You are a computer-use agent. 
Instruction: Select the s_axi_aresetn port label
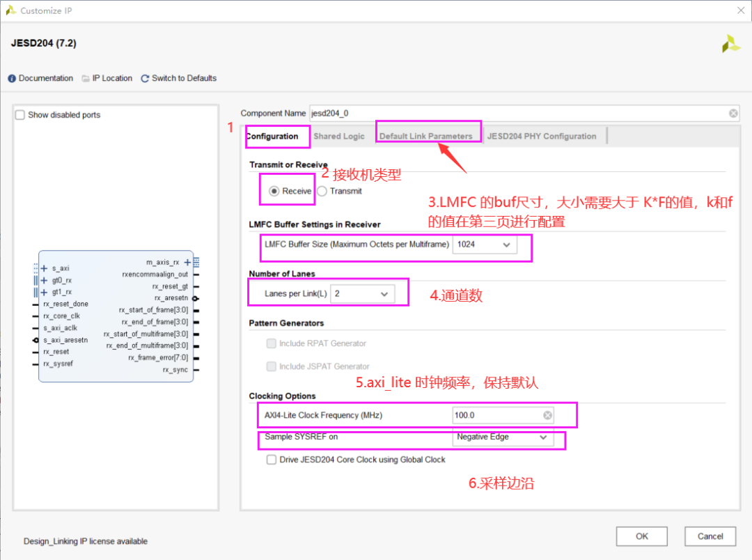[x=65, y=340]
